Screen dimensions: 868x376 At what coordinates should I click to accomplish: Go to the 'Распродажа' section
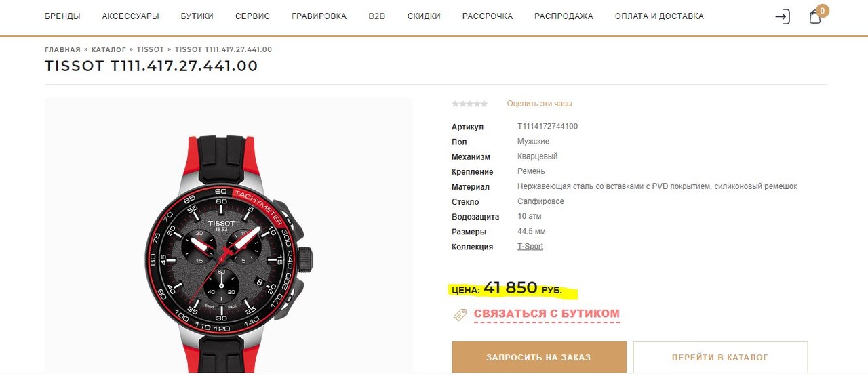564,16
